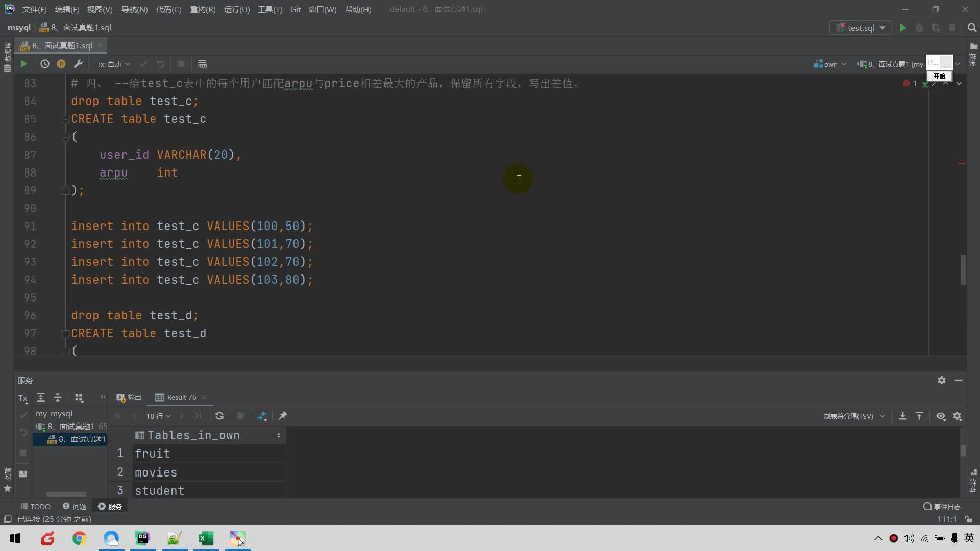Open the 问题 problems tool window
Screen dimensions: 980x551
[x=75, y=506]
